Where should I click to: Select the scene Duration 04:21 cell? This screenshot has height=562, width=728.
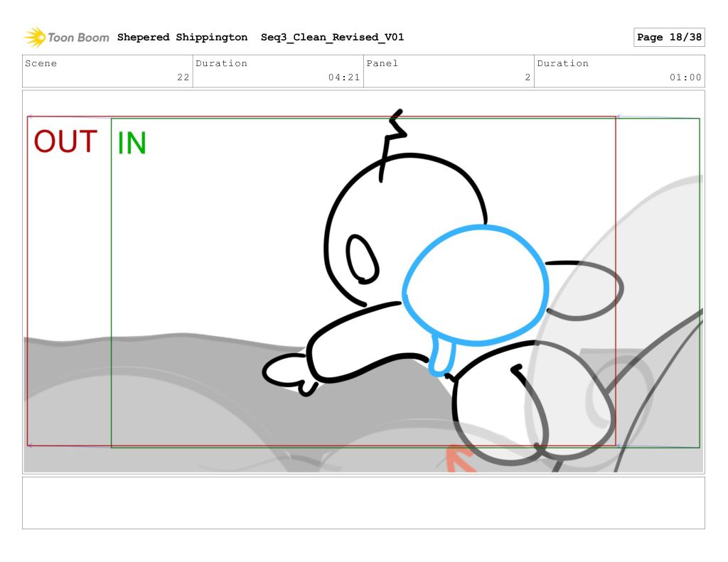click(278, 71)
